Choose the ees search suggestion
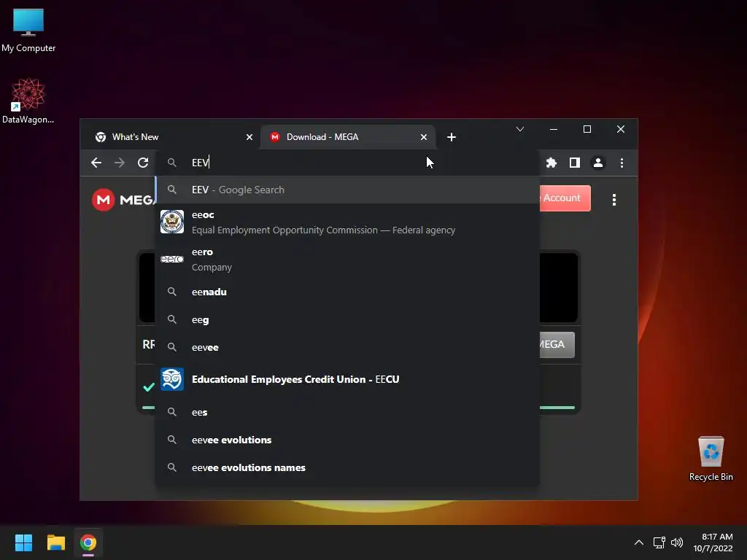747x560 pixels. pos(348,412)
